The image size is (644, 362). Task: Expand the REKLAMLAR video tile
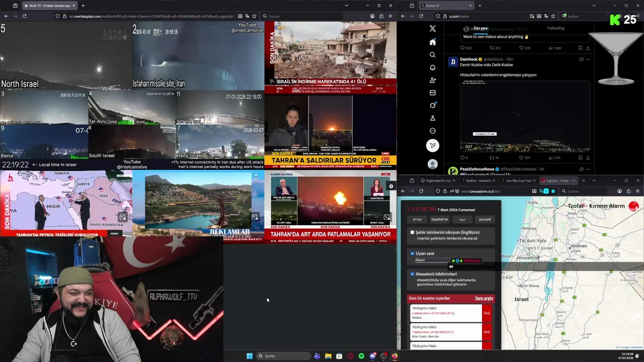tap(255, 217)
